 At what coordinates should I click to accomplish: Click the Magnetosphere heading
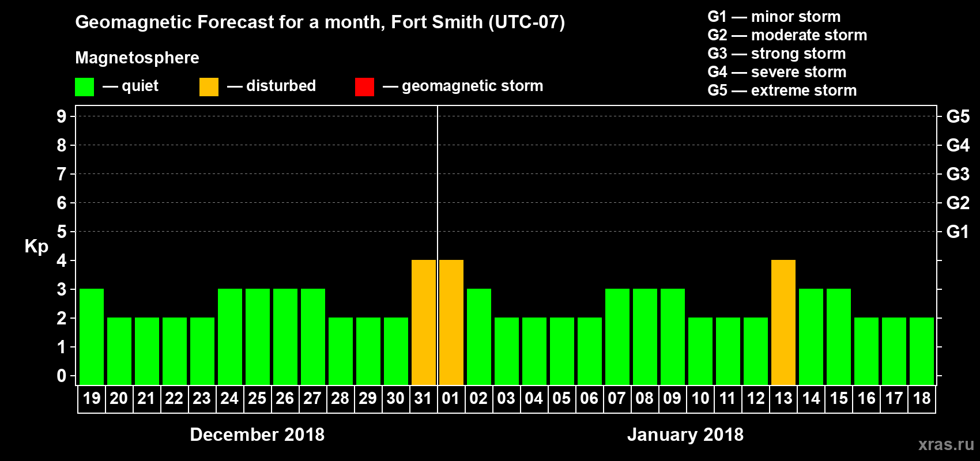coord(137,58)
